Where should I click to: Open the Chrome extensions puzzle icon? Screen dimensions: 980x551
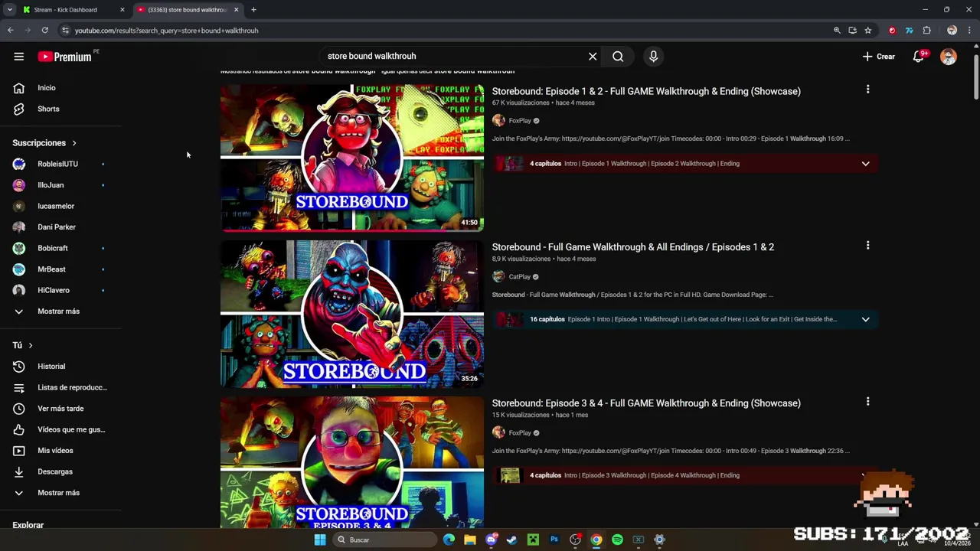pyautogui.click(x=927, y=31)
